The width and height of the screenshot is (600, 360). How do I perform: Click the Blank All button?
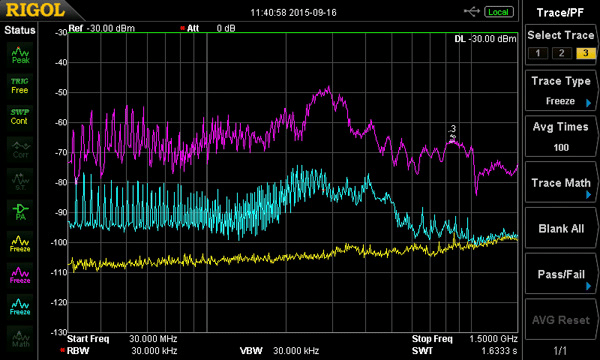[560, 228]
